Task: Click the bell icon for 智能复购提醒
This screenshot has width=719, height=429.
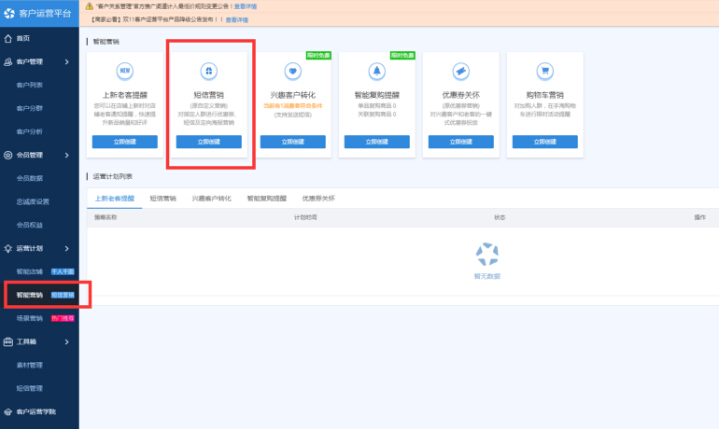Action: point(376,71)
